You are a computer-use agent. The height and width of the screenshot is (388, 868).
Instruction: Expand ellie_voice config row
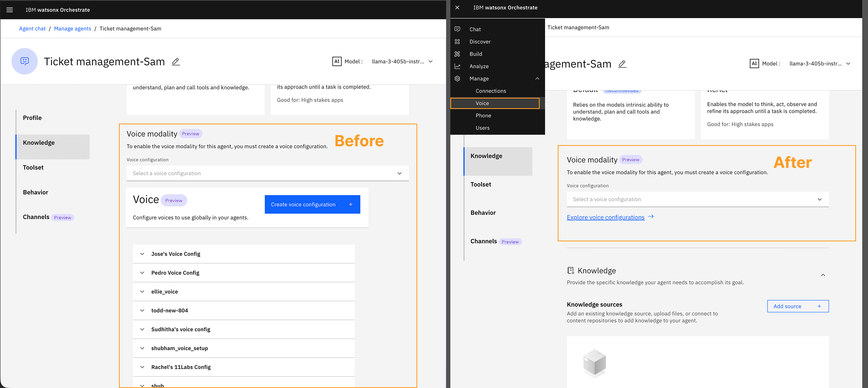point(142,292)
